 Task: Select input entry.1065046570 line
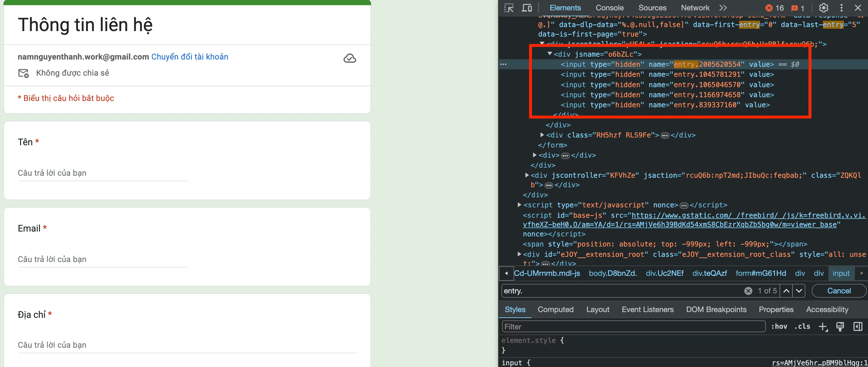[x=667, y=85]
